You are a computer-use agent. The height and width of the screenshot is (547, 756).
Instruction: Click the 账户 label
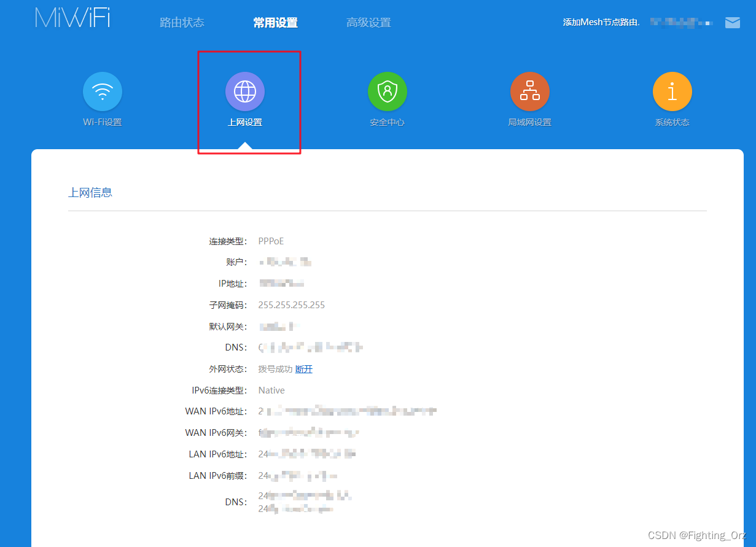point(236,262)
